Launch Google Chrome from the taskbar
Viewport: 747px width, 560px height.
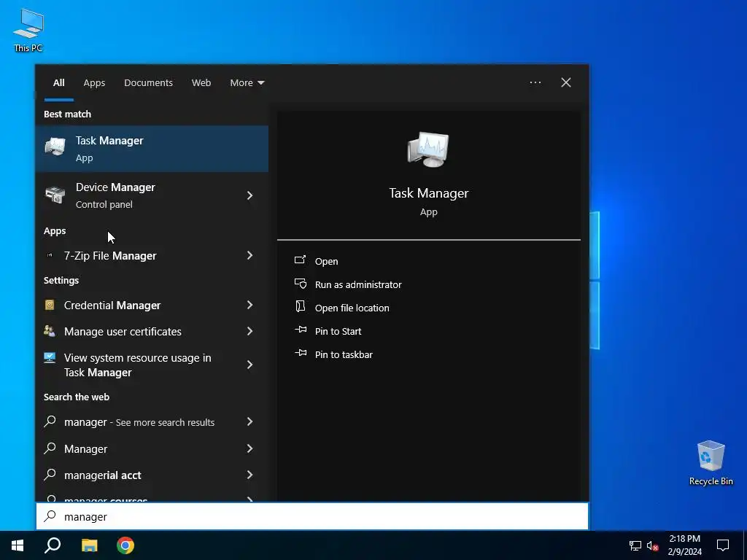[125, 545]
